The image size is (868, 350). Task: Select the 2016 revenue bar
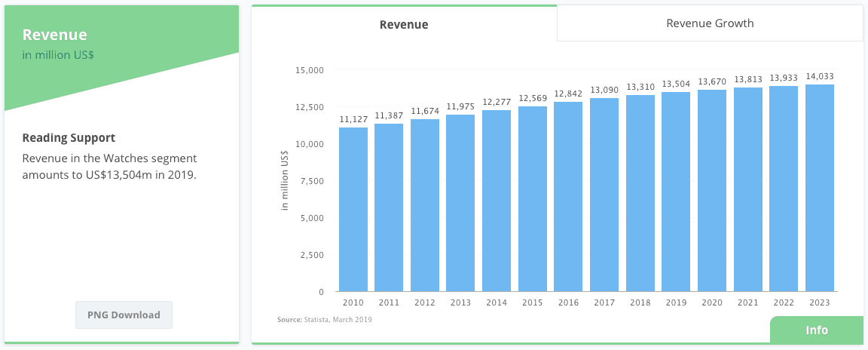(x=568, y=196)
